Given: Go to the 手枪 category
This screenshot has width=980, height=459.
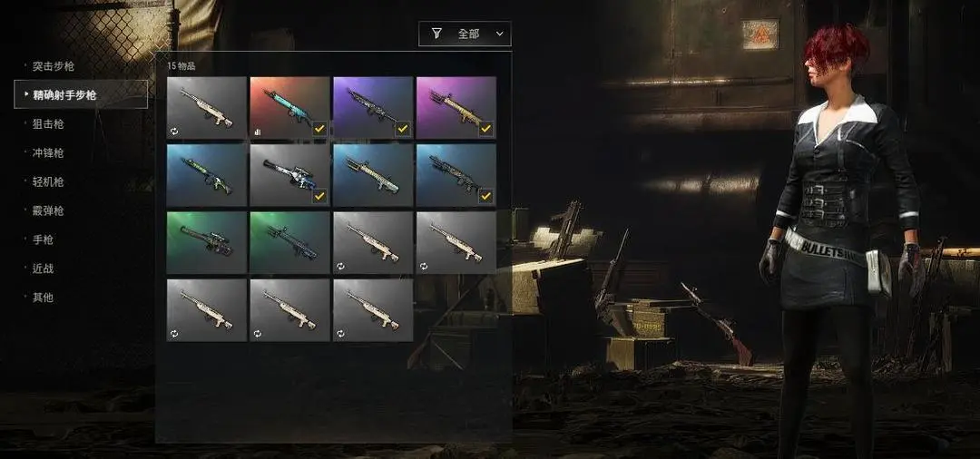Looking at the screenshot, I should click(44, 239).
